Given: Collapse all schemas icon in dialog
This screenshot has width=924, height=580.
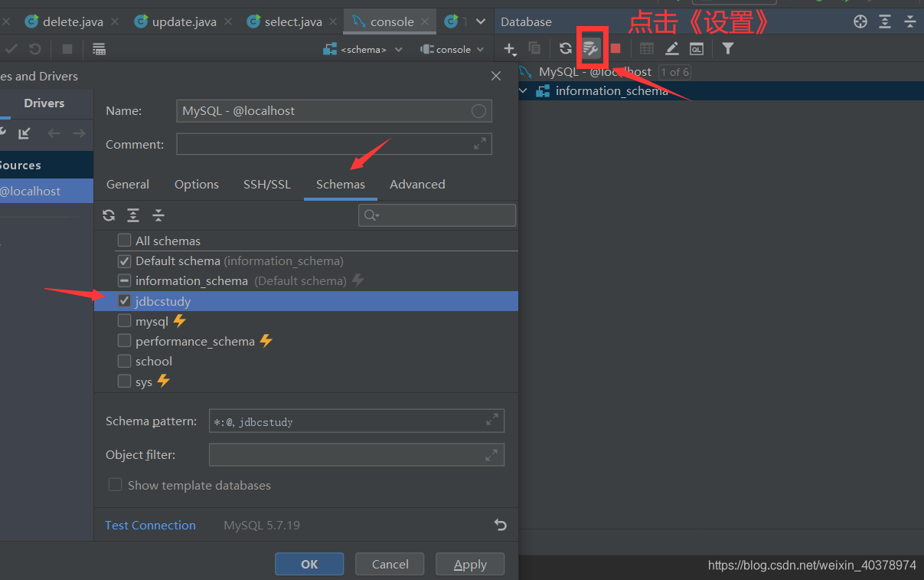Looking at the screenshot, I should (158, 215).
